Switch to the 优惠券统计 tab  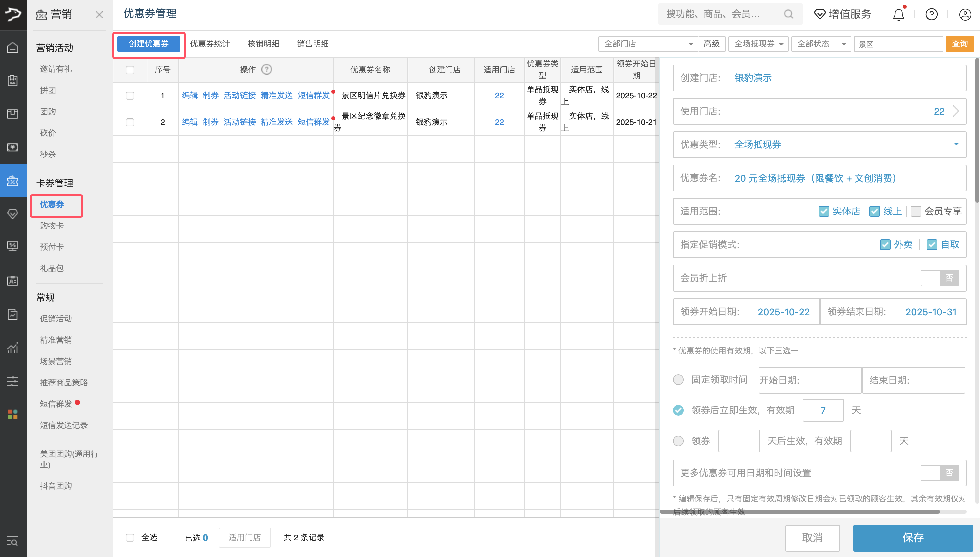(x=210, y=44)
